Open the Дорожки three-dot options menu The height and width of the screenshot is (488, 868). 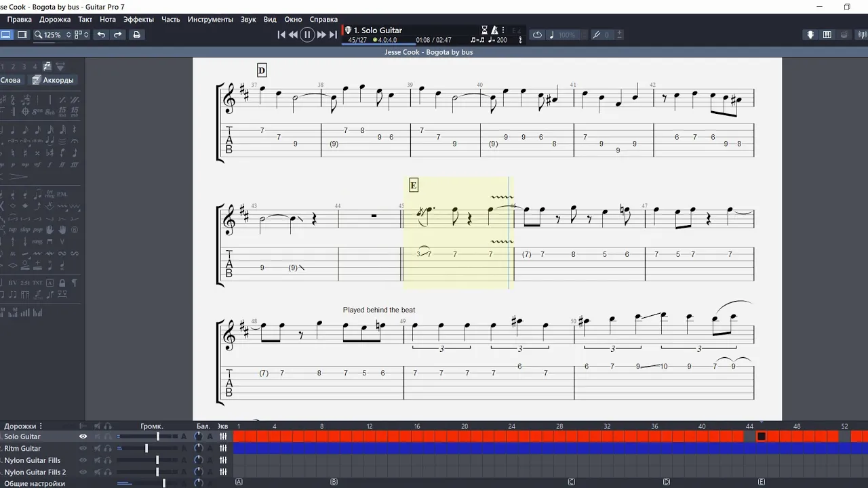pos(41,426)
